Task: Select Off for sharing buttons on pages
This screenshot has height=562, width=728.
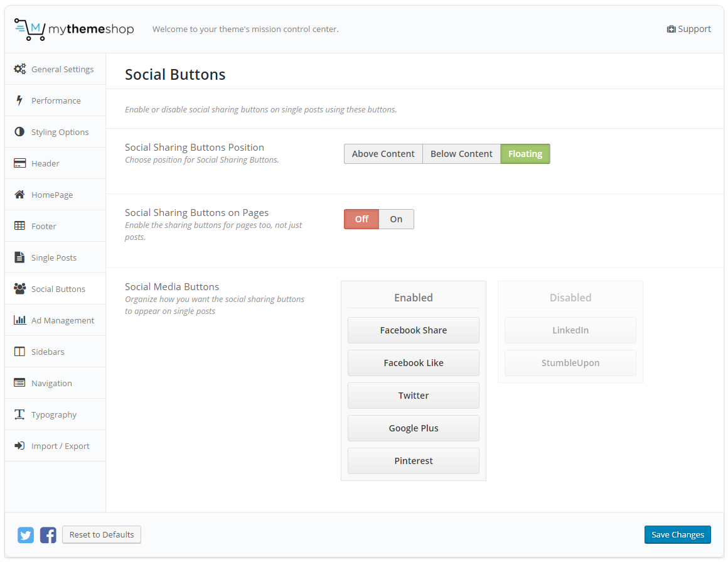Action: pos(361,219)
